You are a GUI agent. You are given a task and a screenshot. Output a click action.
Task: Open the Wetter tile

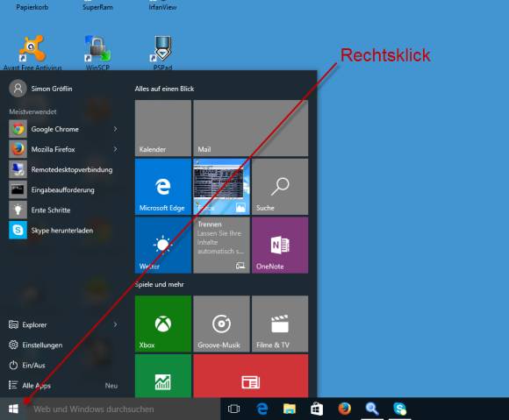[163, 246]
